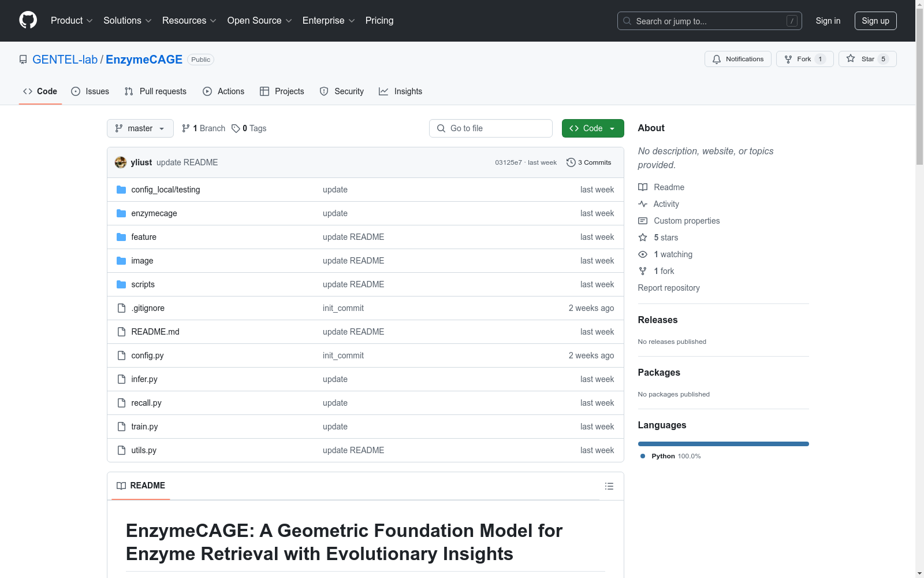Click the README outline list icon
Image resolution: width=924 pixels, height=578 pixels.
(x=609, y=486)
